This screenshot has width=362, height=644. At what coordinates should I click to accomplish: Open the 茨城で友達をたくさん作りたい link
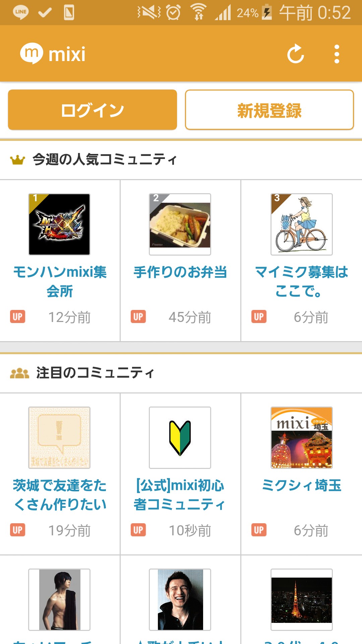[60, 495]
